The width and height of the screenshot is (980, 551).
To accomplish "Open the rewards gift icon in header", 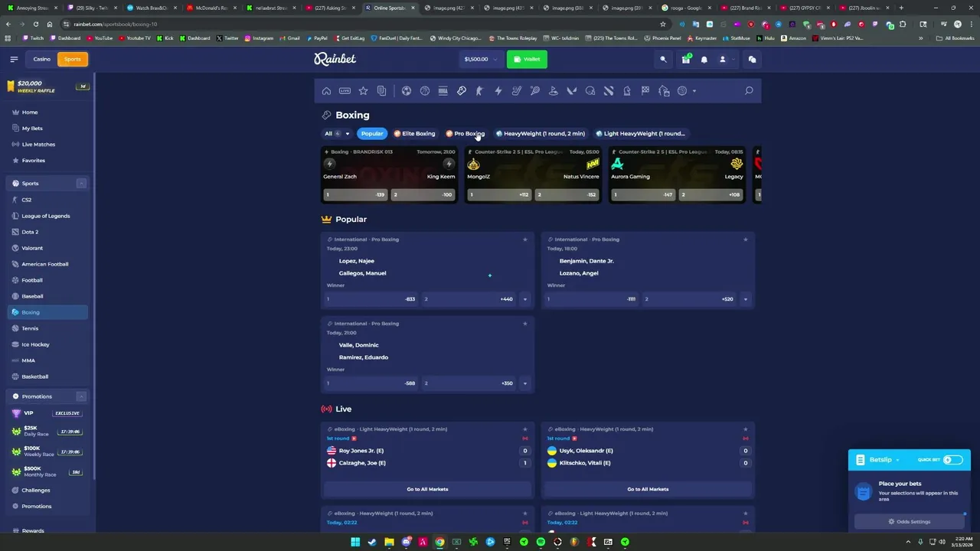I will (x=686, y=59).
